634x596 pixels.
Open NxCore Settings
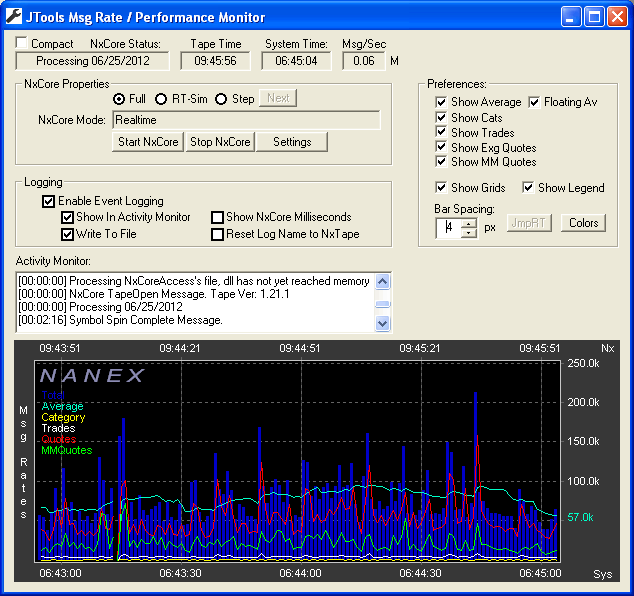[x=292, y=142]
